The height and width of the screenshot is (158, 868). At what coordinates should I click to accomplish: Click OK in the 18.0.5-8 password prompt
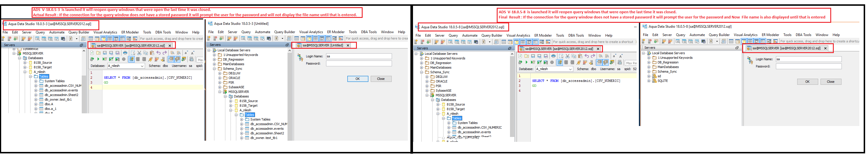807,82
